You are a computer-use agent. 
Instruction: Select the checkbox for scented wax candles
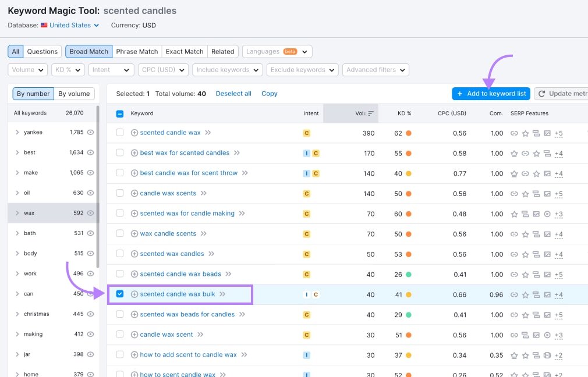click(x=120, y=254)
